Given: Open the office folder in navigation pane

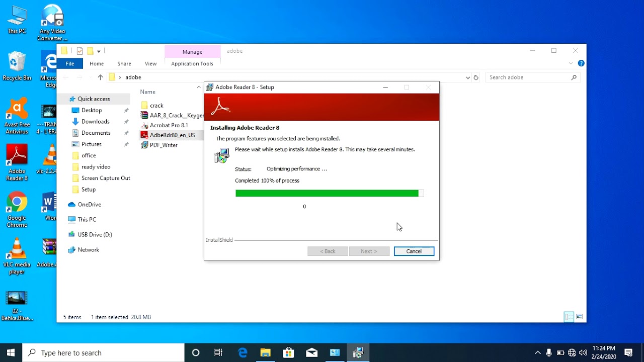Looking at the screenshot, I should click(x=89, y=155).
